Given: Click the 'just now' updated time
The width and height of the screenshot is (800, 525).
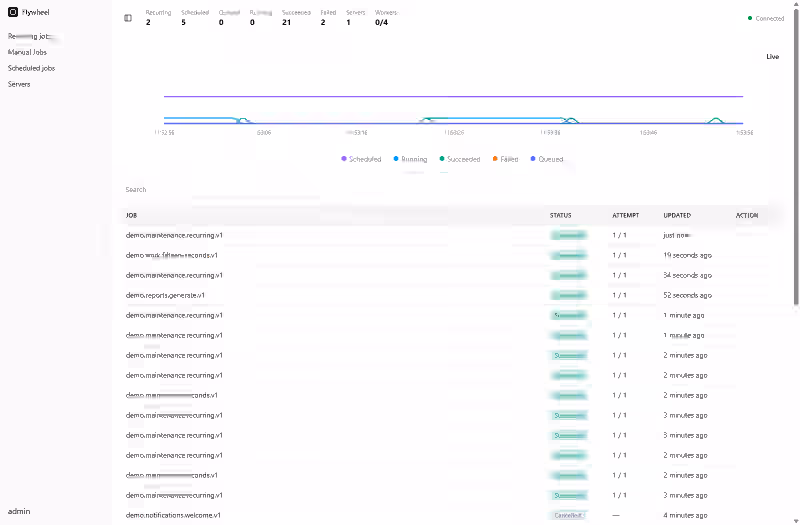Looking at the screenshot, I should point(677,235).
